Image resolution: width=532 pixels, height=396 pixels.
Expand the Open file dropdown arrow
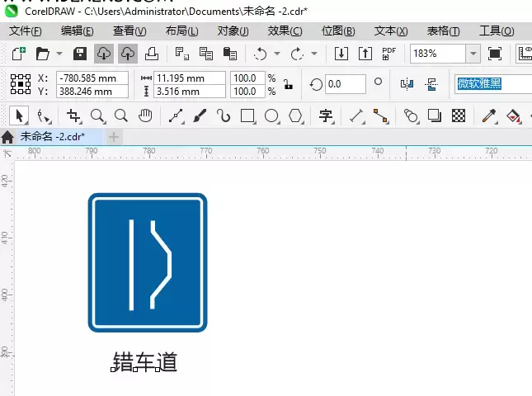[59, 54]
